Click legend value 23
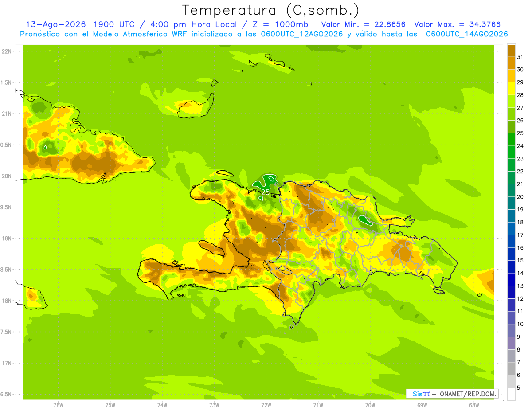Image resolution: width=532 pixels, height=411 pixels. [520, 158]
